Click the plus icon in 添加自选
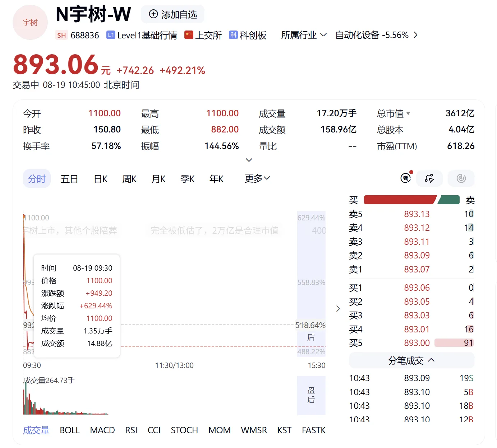Viewport: 497px width, 448px height. [153, 14]
